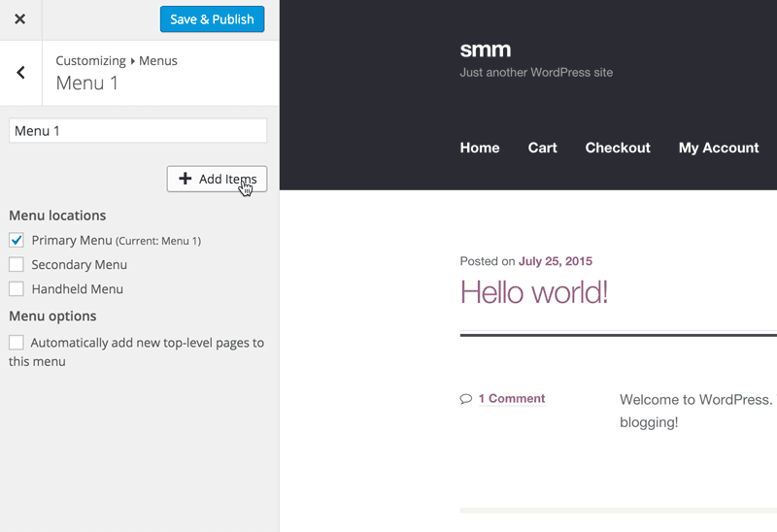Click the Menu 1 panel heading
The width and height of the screenshot is (777, 532).
tap(86, 83)
